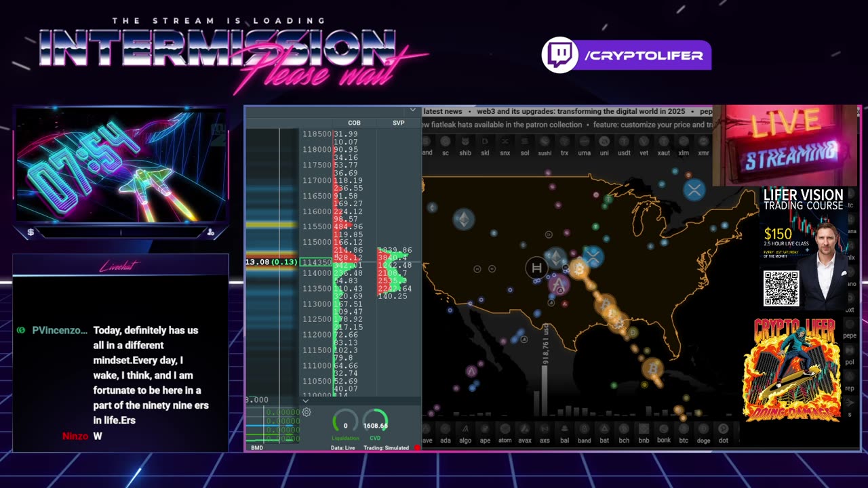Image resolution: width=868 pixels, height=488 pixels.
Task: Select the usdt coin icon
Action: [x=624, y=142]
